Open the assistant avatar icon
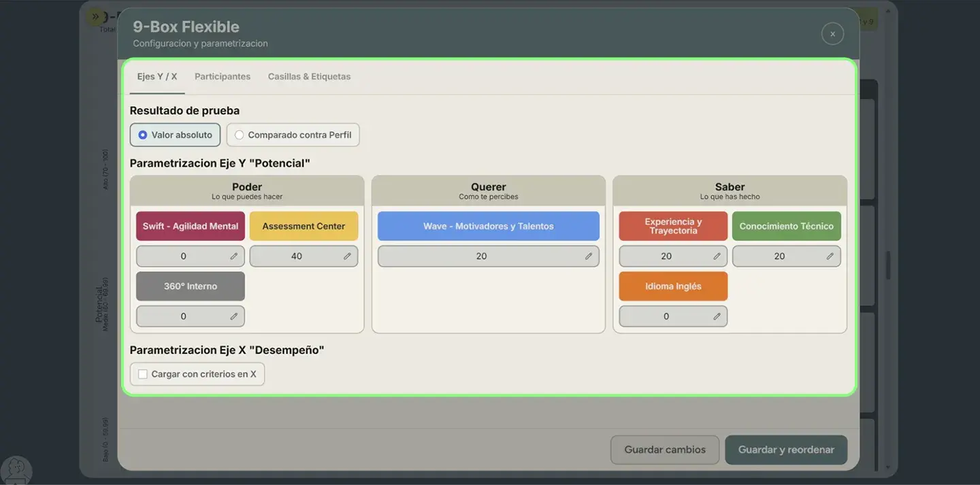The image size is (980, 485). 16,471
